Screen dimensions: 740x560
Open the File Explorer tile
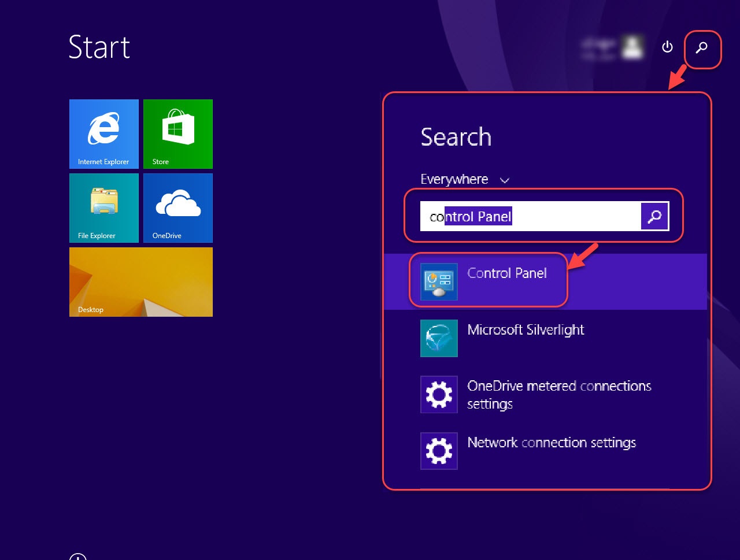104,208
